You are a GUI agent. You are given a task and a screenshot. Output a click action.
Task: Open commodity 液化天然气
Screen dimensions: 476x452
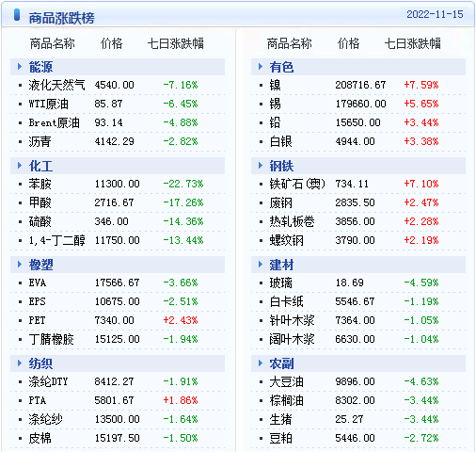[x=56, y=85]
